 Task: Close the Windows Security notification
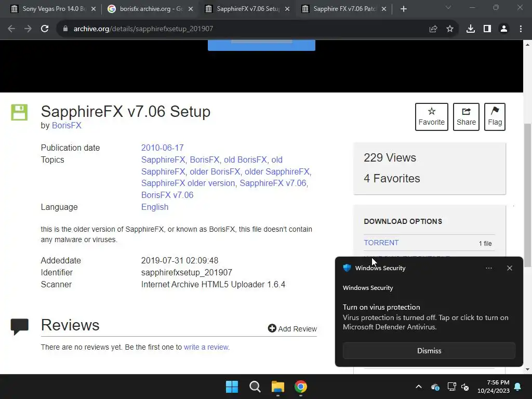coord(509,268)
